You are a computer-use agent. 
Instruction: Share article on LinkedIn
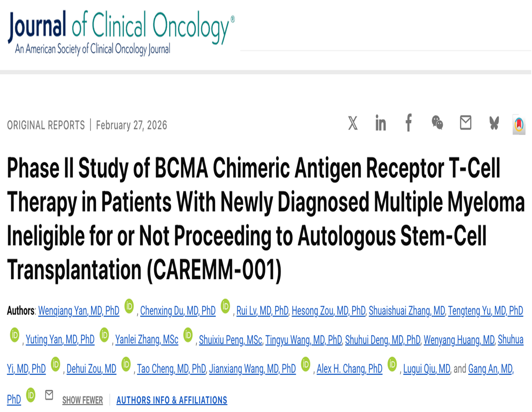pyautogui.click(x=380, y=124)
